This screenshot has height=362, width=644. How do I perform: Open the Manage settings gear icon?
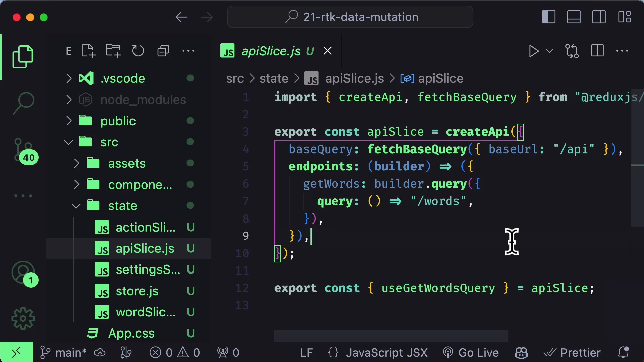pyautogui.click(x=23, y=318)
